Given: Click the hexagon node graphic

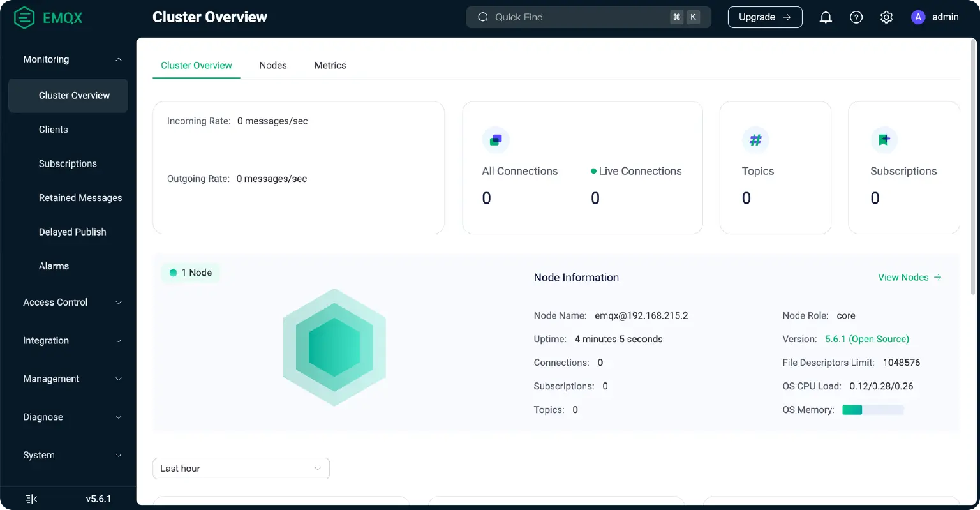Looking at the screenshot, I should [334, 347].
